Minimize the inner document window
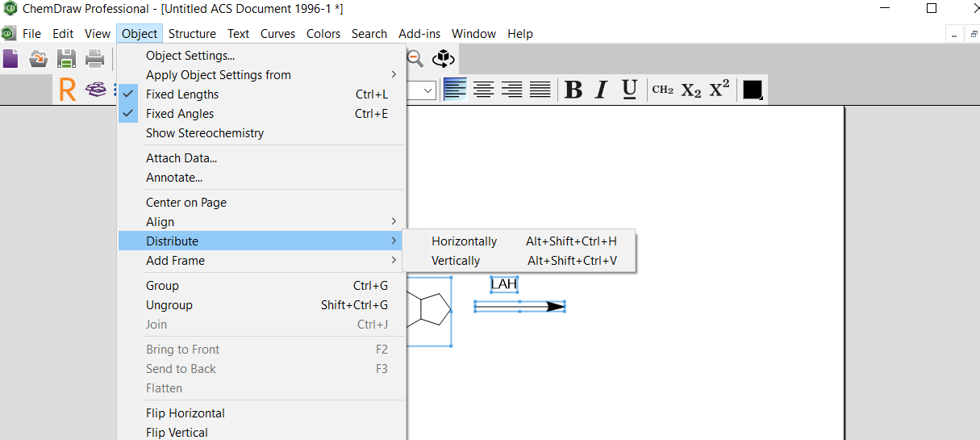The height and width of the screenshot is (440, 980). [x=955, y=35]
